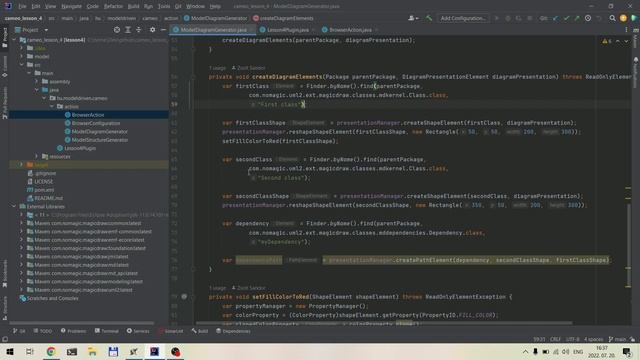Viewport: 640px width, 360px height.
Task: Open the bottom Build tool window tab
Action: [x=200, y=331]
